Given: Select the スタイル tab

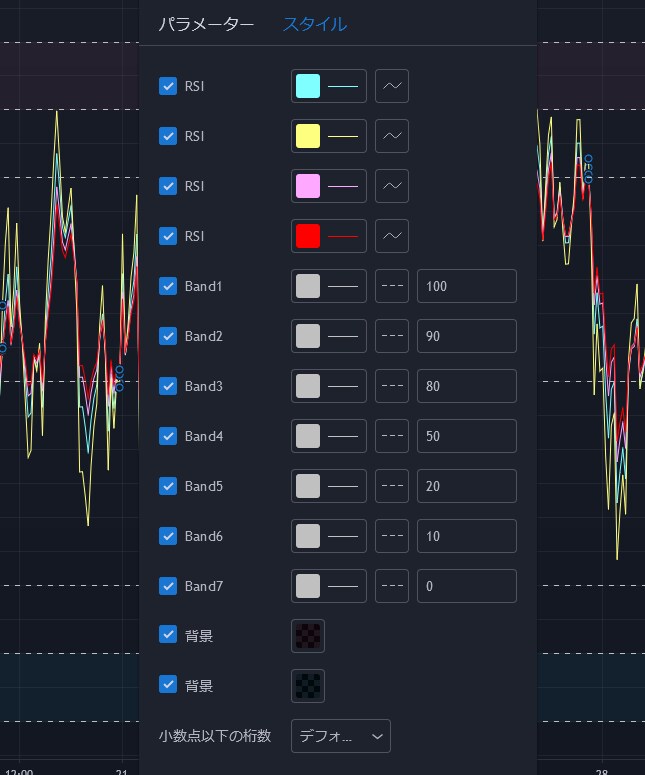Looking at the screenshot, I should click(315, 24).
